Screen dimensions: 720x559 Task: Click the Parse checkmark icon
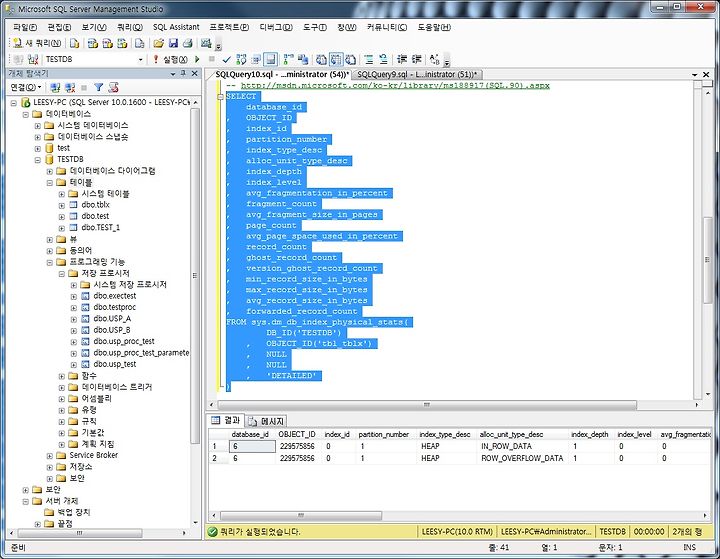click(226, 59)
